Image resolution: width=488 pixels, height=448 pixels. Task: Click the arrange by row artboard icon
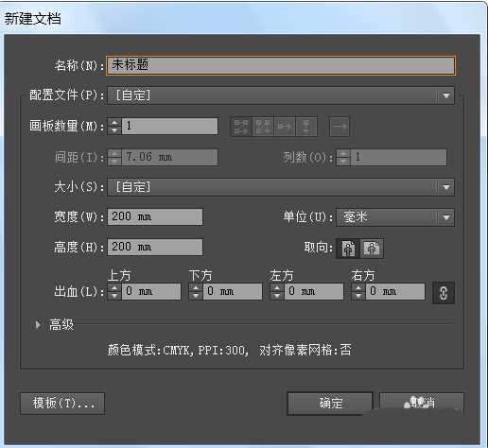(x=285, y=127)
